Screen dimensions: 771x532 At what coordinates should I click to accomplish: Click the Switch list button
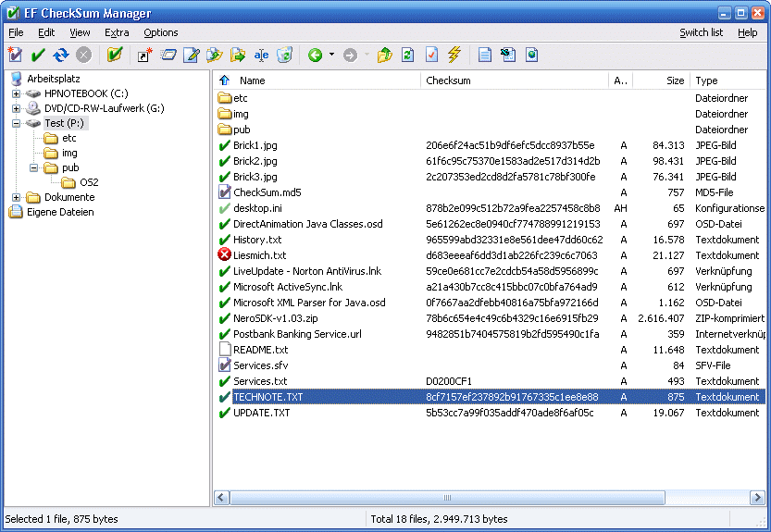coord(702,32)
